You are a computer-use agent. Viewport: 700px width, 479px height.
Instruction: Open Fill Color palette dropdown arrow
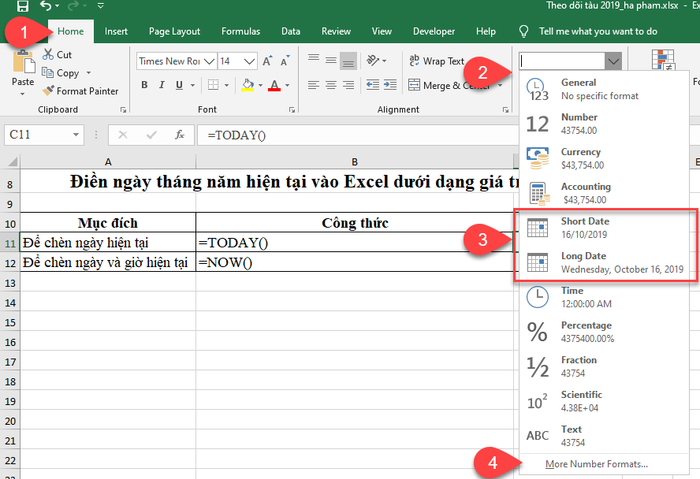(x=260, y=85)
